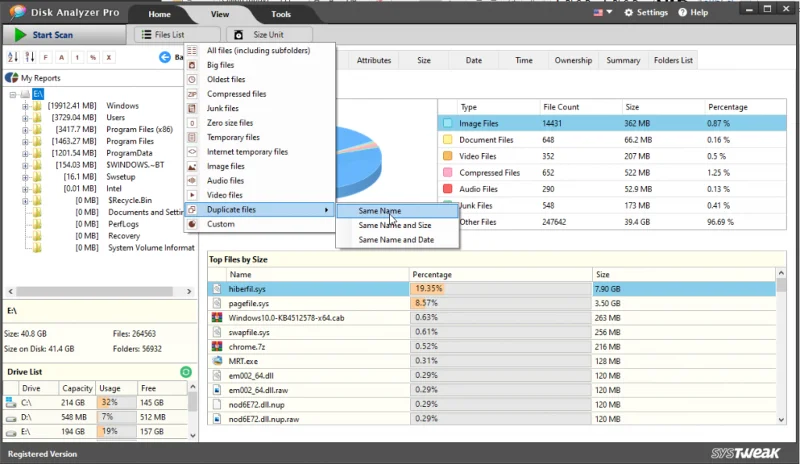
Task: Click Top Files list scroll down arrow
Action: 781,420
